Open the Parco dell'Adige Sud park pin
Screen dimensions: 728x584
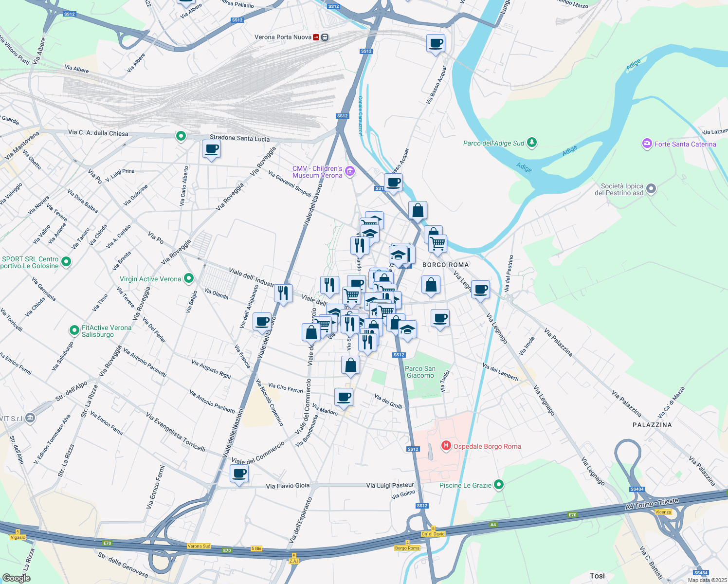click(532, 143)
